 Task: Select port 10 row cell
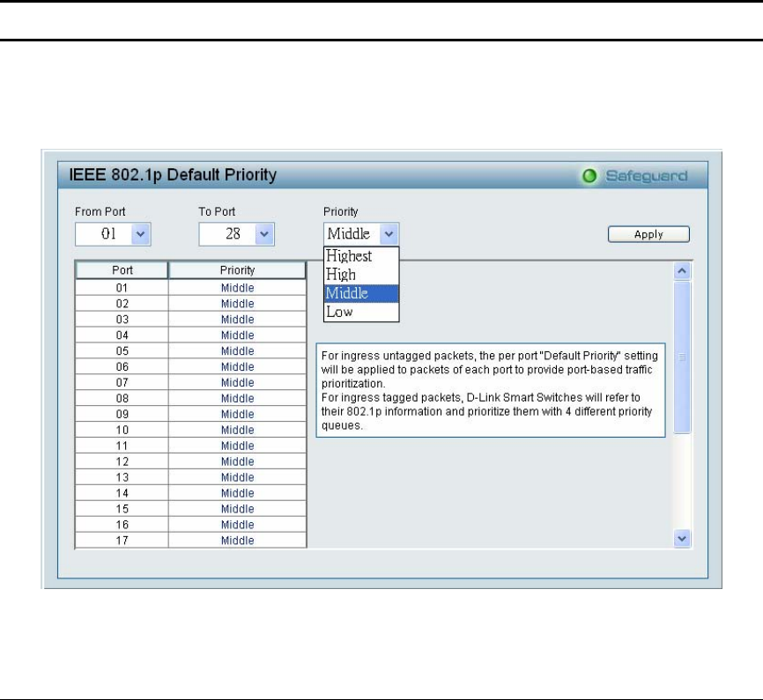pos(122,430)
